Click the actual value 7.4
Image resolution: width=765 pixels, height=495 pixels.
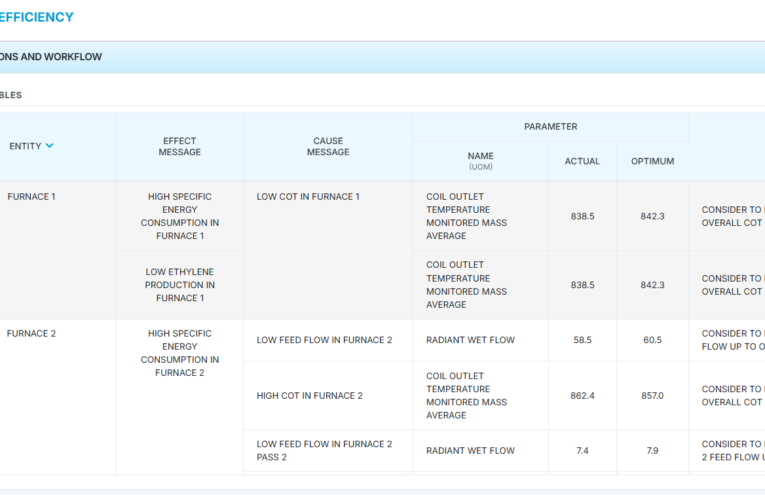pyautogui.click(x=582, y=451)
